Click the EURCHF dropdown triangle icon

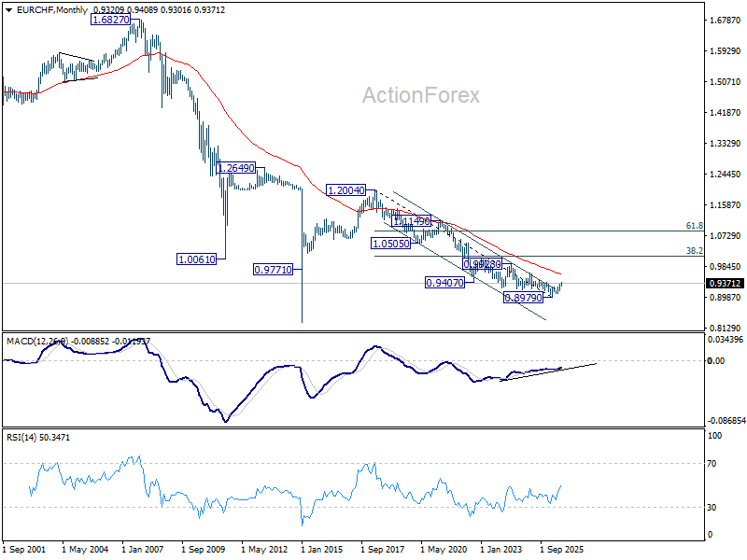click(x=8, y=10)
